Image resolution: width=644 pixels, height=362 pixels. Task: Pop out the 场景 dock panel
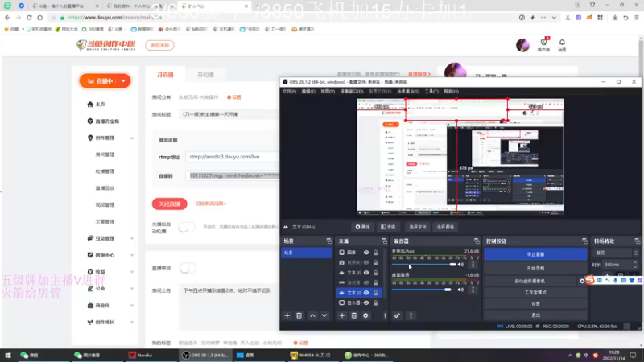coord(329,241)
